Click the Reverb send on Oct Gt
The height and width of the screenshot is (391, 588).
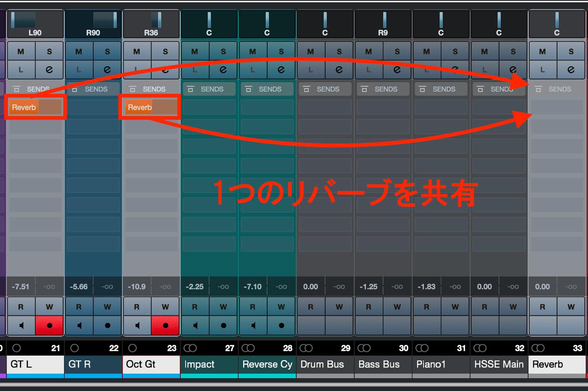(151, 107)
